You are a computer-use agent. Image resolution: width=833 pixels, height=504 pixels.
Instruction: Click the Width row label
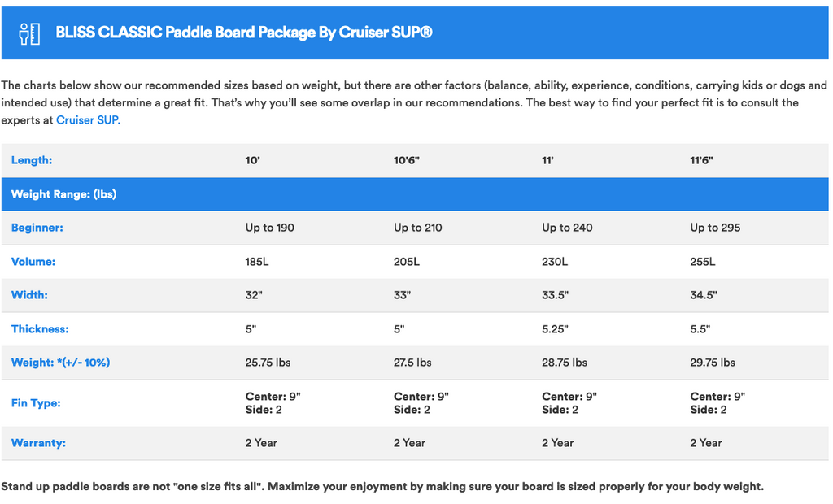point(29,295)
